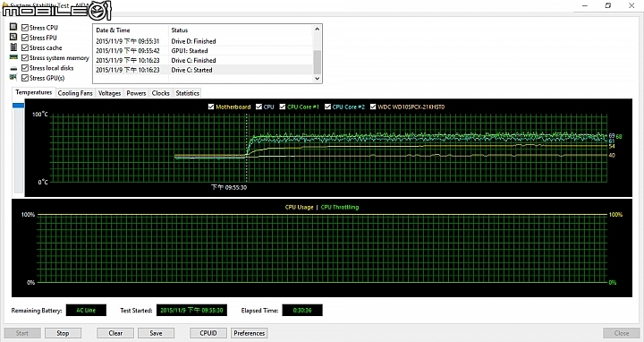Uncheck Stress local disks
This screenshot has height=342, width=644.
pos(25,68)
